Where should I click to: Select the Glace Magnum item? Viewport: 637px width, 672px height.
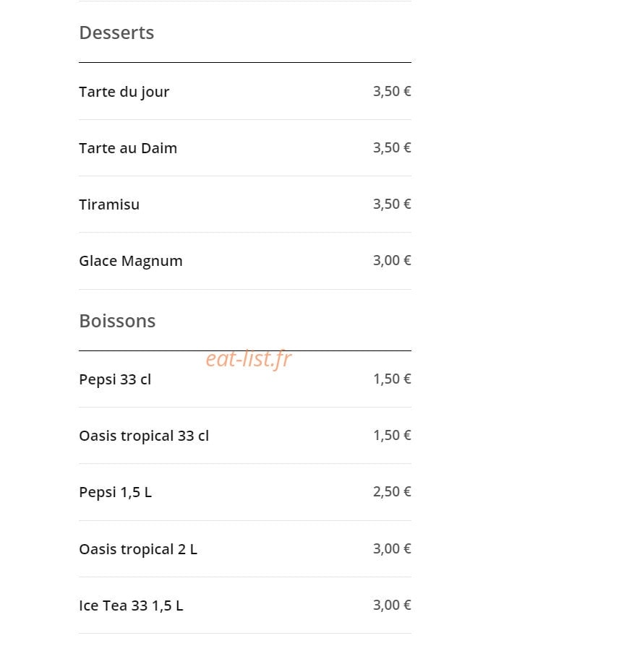point(130,261)
